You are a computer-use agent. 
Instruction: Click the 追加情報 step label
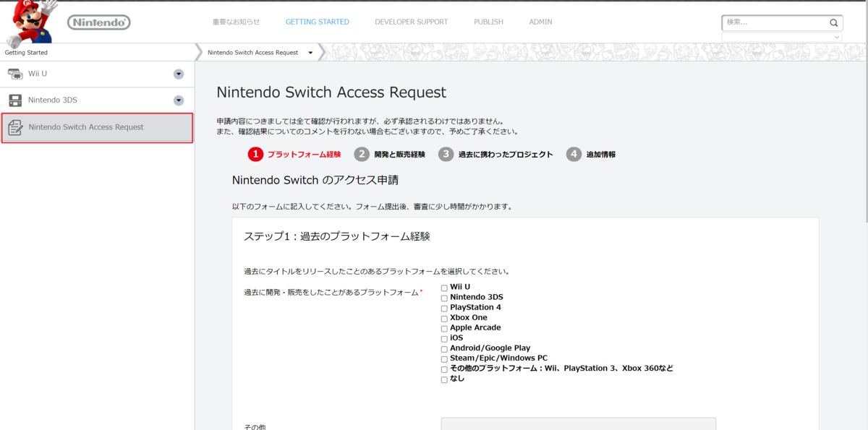pyautogui.click(x=600, y=155)
